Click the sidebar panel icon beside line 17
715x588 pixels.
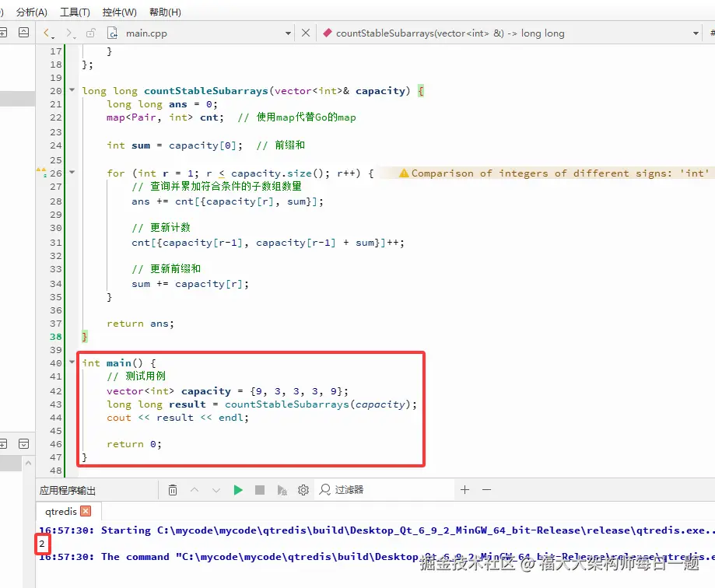click(23, 33)
